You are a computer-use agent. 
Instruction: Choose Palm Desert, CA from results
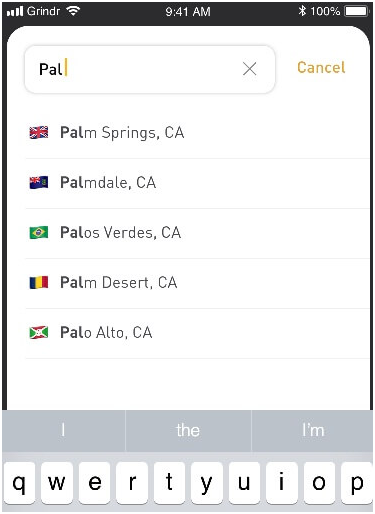197,283
